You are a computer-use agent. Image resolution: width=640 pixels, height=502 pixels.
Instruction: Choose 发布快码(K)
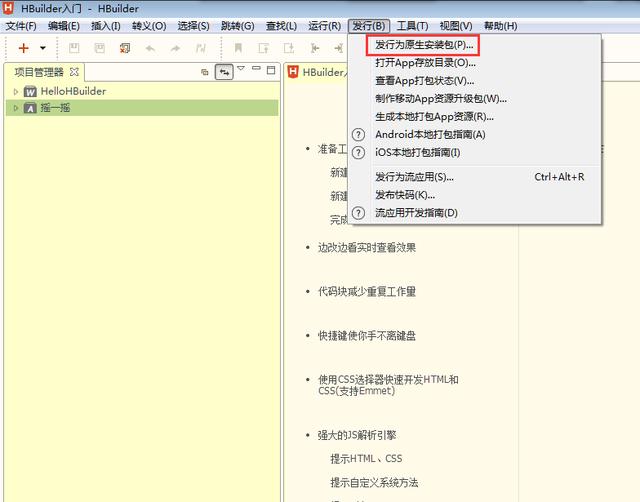point(475,195)
